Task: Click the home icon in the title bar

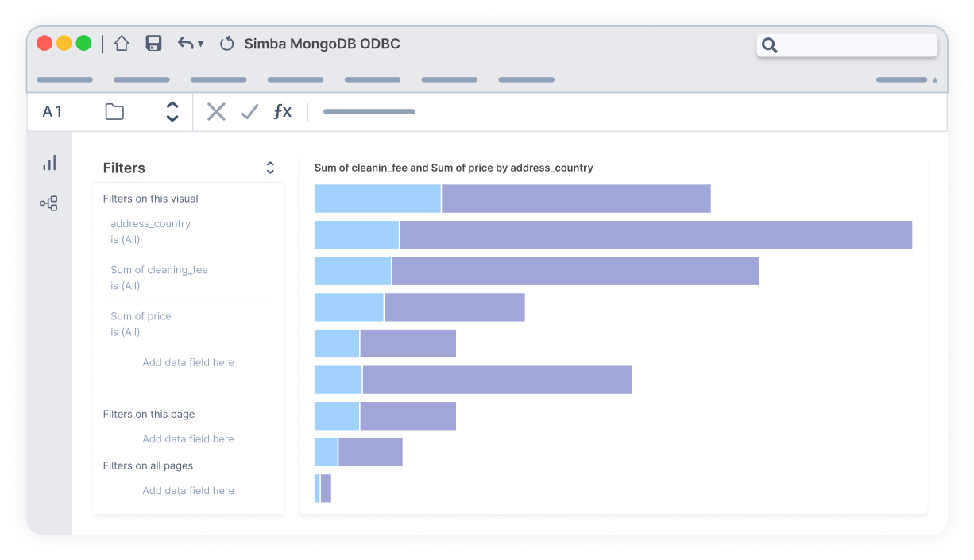Action: (122, 44)
